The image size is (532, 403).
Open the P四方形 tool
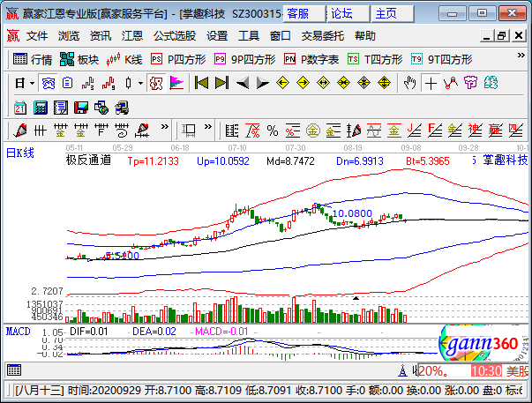178,59
